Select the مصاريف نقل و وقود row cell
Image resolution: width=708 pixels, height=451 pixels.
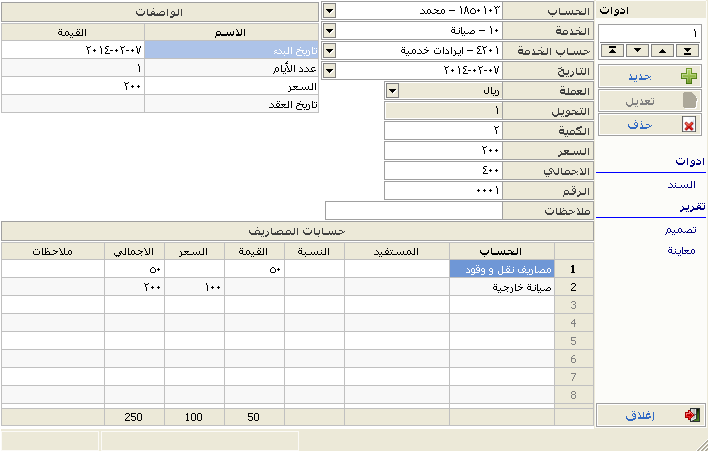501,268
